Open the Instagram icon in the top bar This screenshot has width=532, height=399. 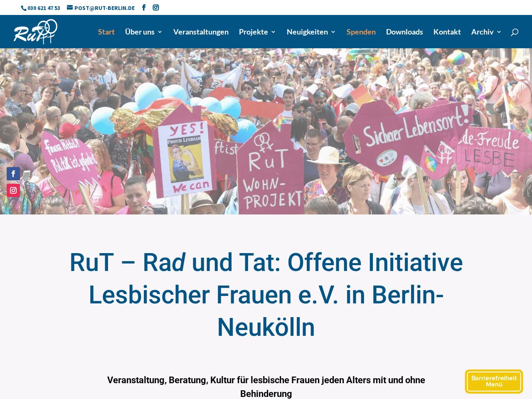click(x=156, y=7)
